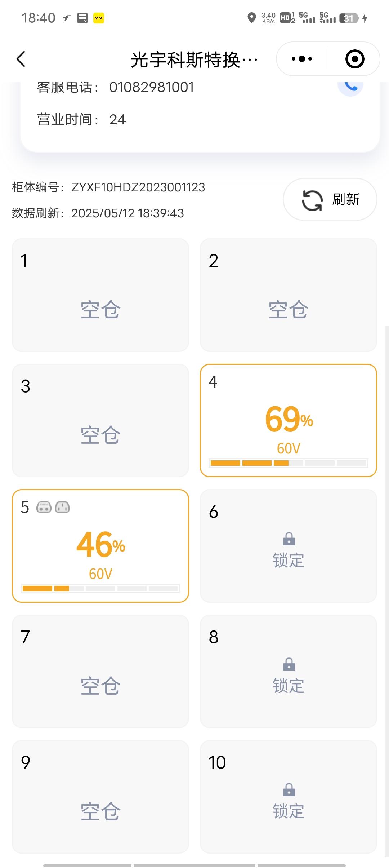The height and width of the screenshot is (868, 389).
Task: Close mini program via circle target icon
Action: point(355,59)
